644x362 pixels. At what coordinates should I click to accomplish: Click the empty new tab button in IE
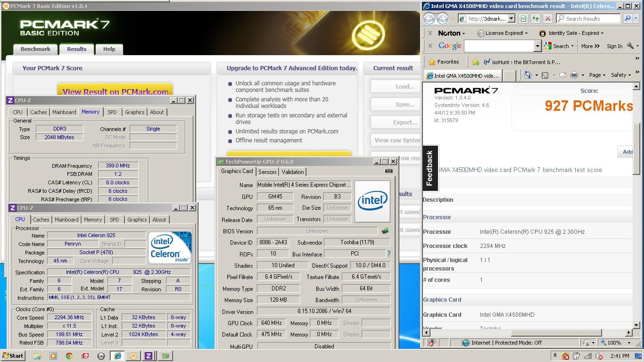[x=509, y=75]
